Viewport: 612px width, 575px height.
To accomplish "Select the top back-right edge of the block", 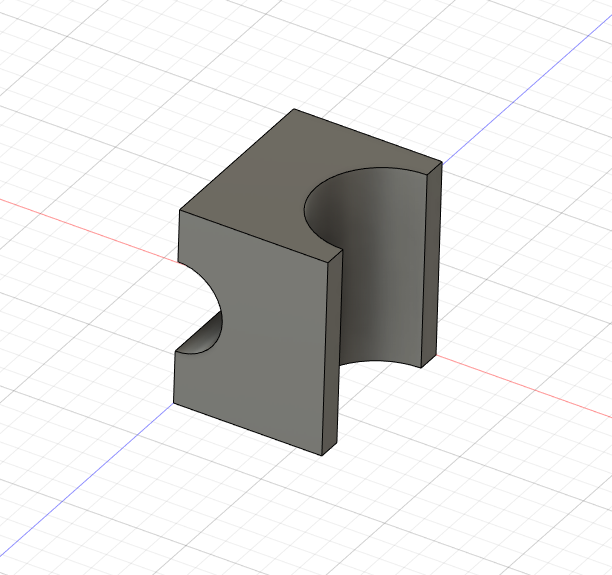I will (366, 136).
